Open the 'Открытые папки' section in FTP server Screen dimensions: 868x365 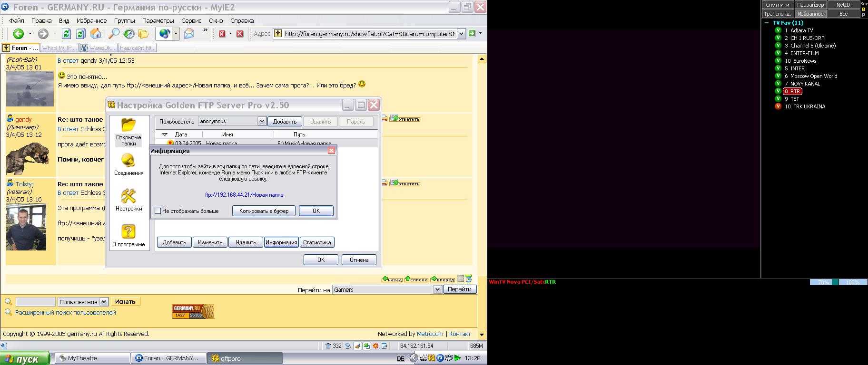128,132
